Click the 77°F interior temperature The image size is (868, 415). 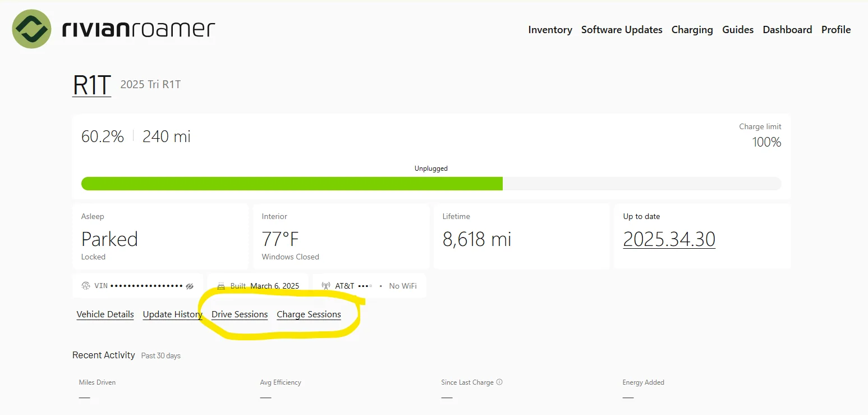pyautogui.click(x=280, y=239)
